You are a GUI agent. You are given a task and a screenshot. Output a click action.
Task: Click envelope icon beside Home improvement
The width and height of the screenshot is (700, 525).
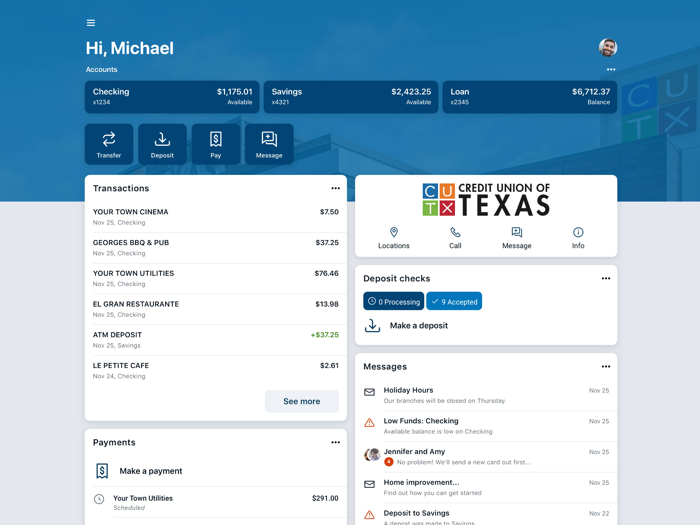pos(369,484)
